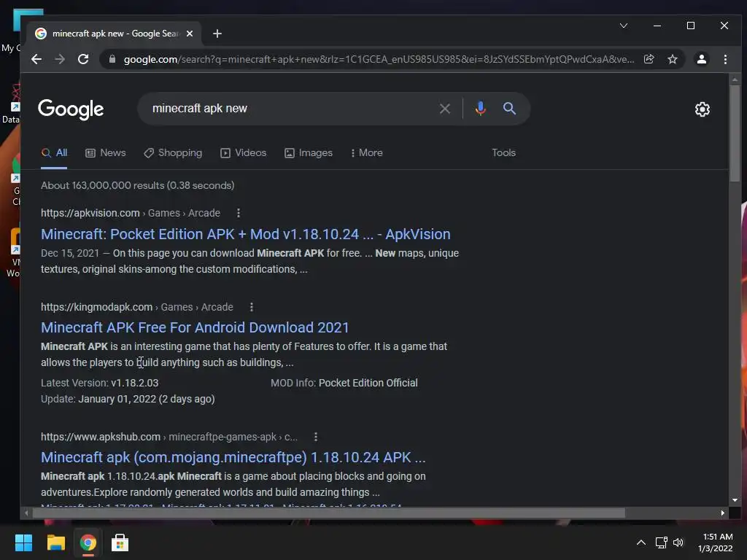Viewport: 747px width, 560px height.
Task: Start voice search with microphone
Action: [x=480, y=109]
